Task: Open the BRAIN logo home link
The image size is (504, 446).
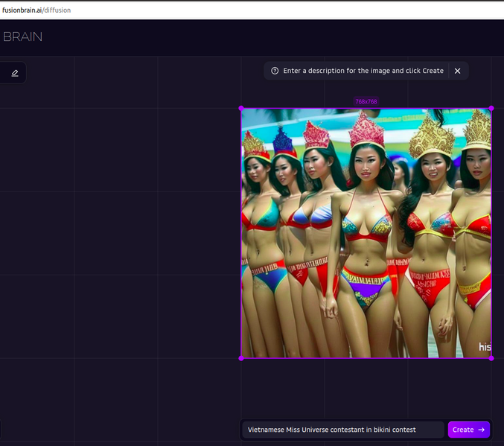Action: coord(22,36)
